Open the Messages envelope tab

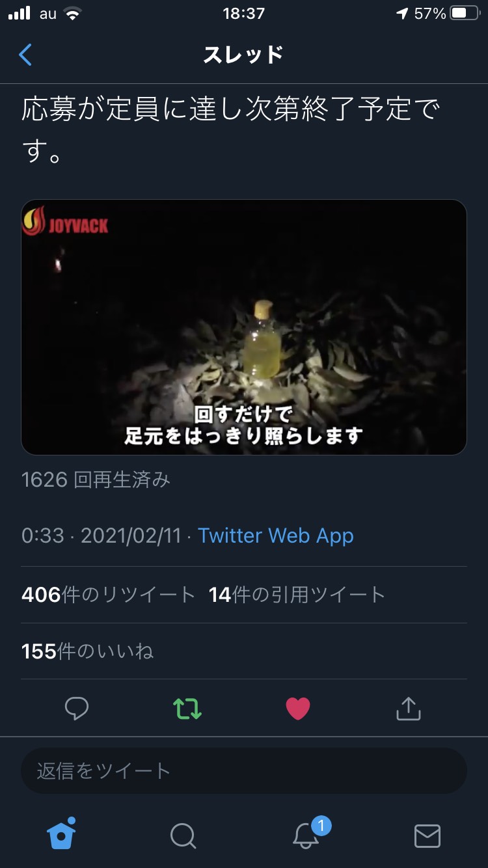click(x=427, y=836)
